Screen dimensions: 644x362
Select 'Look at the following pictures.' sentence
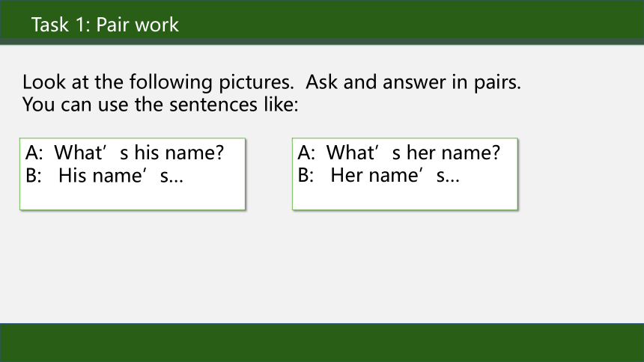click(x=158, y=82)
